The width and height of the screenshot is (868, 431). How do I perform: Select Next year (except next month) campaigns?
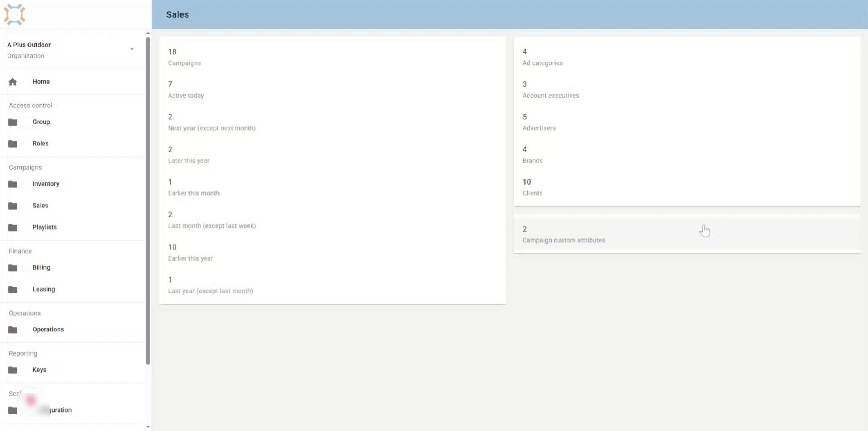(x=332, y=122)
